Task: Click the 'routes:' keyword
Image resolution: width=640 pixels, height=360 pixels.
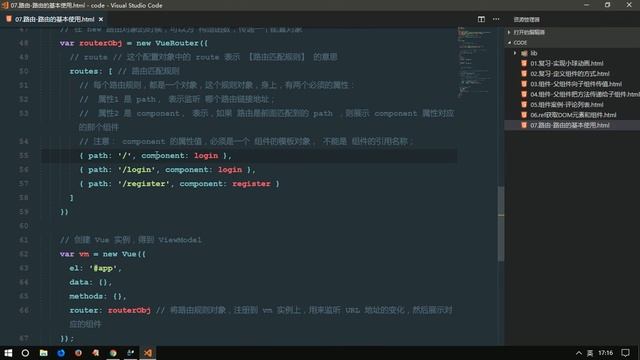Action: click(x=86, y=71)
